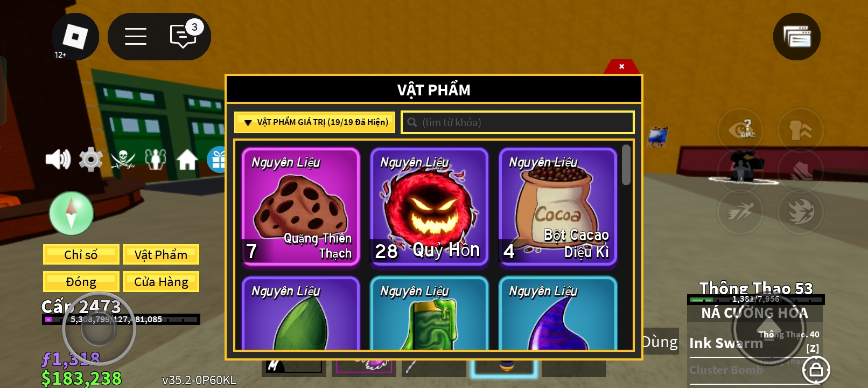Open the Vật Phẩm menu button
This screenshot has height=388, width=868.
[x=161, y=254]
